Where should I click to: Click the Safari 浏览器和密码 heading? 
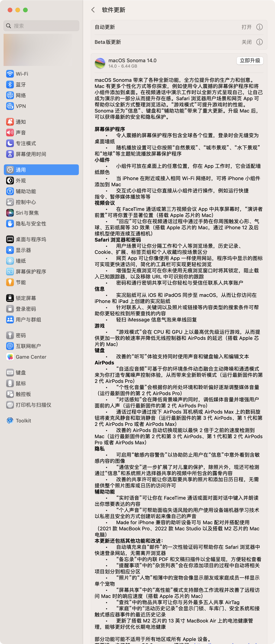pos(117,240)
